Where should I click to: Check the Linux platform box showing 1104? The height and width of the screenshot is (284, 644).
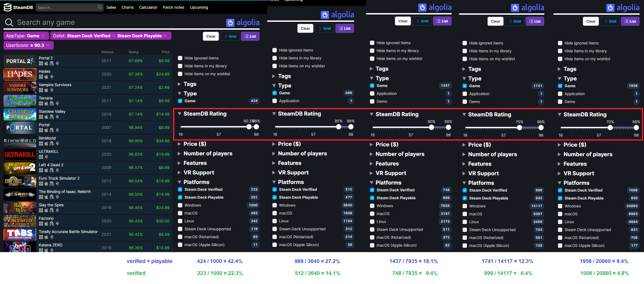point(275,221)
